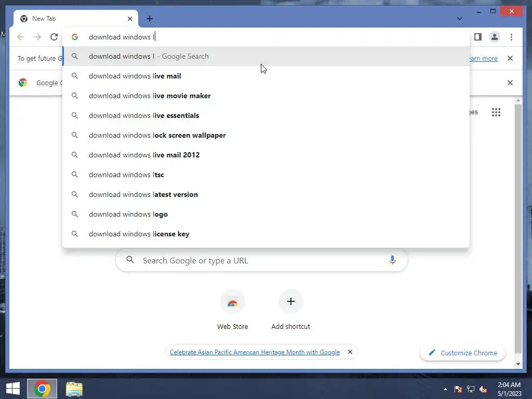
Task: Expand the tab search chevron
Action: pyautogui.click(x=459, y=19)
